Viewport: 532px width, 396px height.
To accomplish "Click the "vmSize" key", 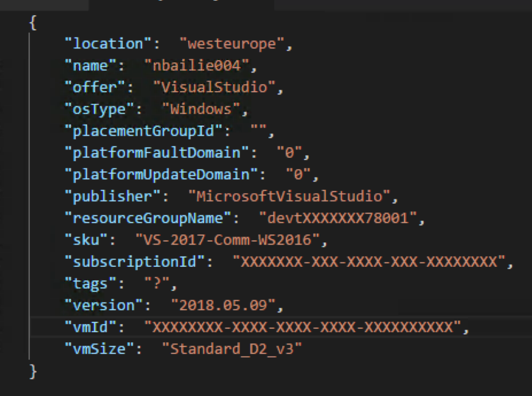I will click(x=99, y=349).
